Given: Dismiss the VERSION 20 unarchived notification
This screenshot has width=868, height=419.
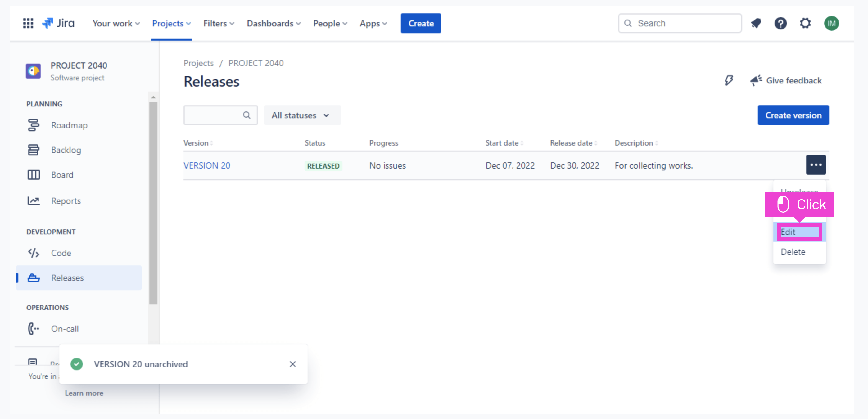Looking at the screenshot, I should [292, 364].
